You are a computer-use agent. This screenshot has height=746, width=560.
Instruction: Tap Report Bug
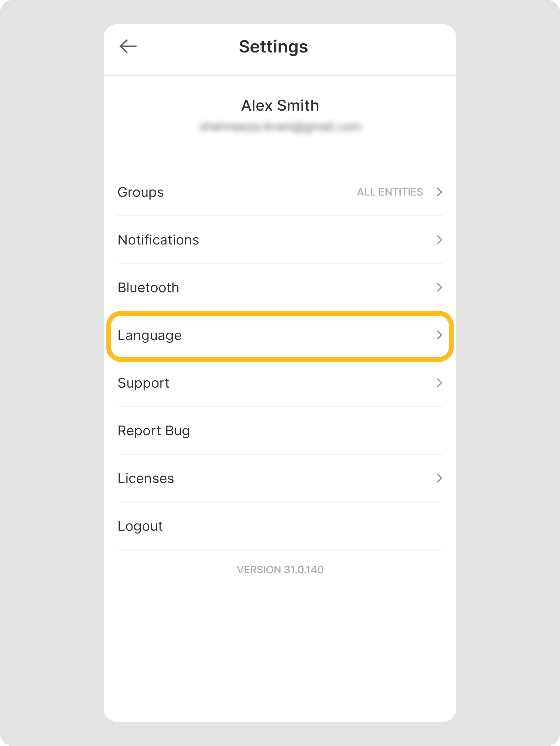point(153,431)
